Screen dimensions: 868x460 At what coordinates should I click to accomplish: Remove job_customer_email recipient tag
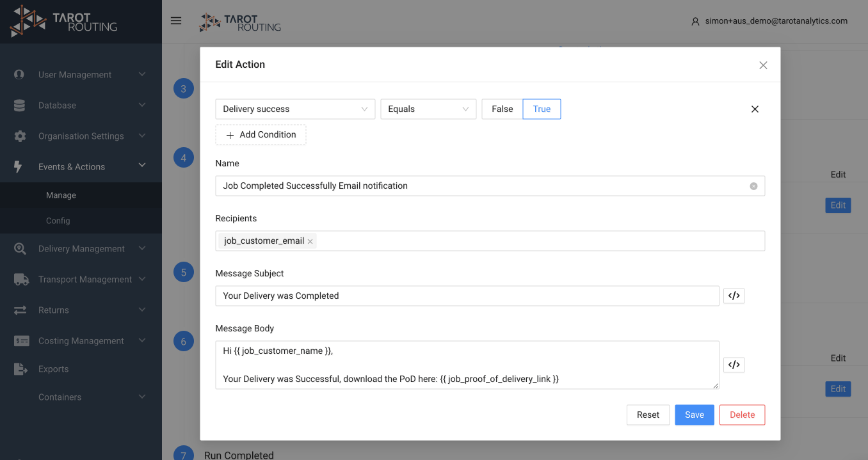click(x=310, y=241)
